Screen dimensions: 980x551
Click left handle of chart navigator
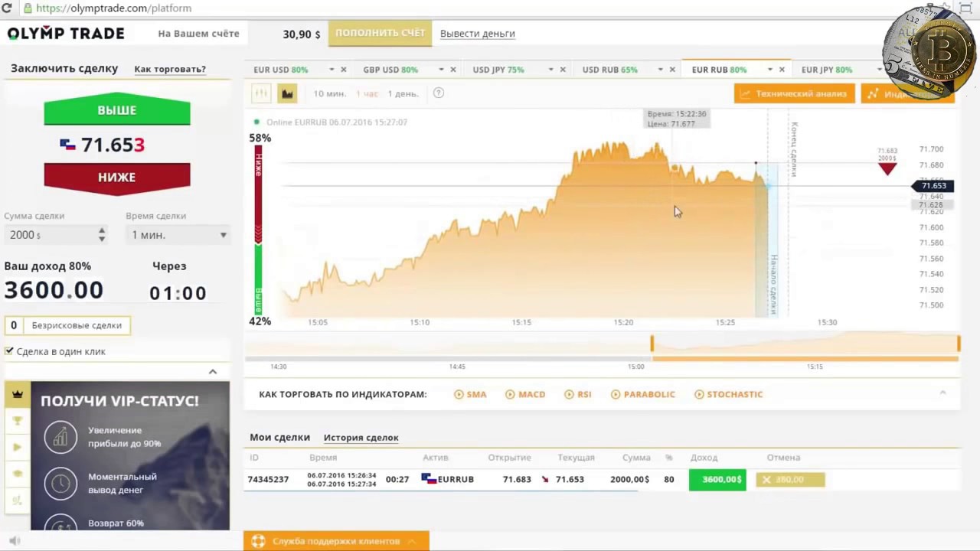pos(652,344)
